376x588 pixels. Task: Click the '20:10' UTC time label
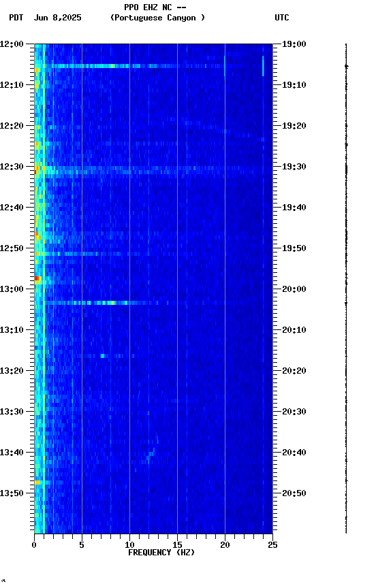294,330
